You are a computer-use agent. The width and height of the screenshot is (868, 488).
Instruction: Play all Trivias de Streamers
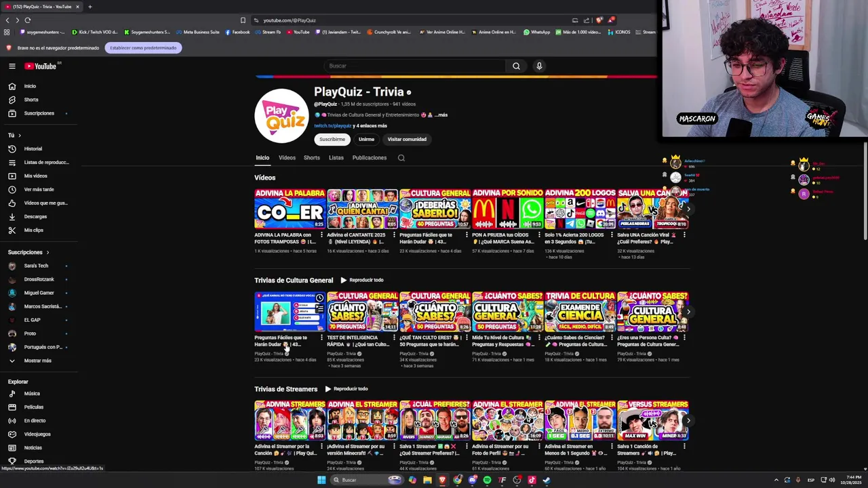coord(347,389)
